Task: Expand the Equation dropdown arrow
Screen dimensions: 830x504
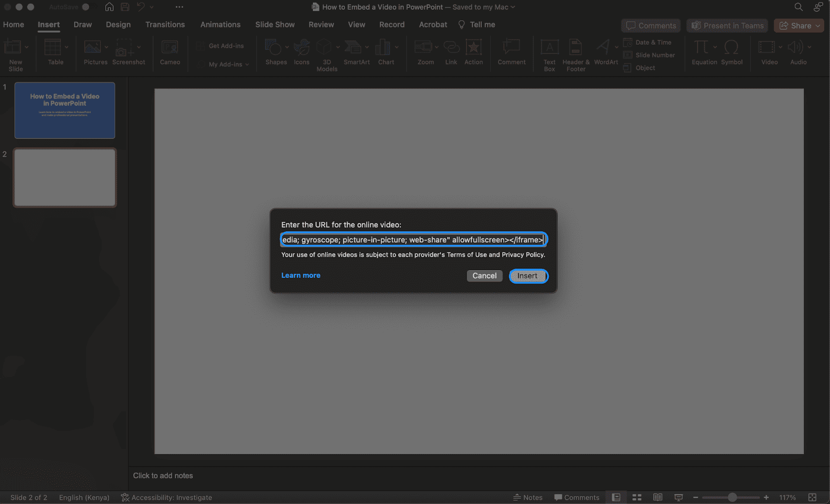Action: point(715,47)
